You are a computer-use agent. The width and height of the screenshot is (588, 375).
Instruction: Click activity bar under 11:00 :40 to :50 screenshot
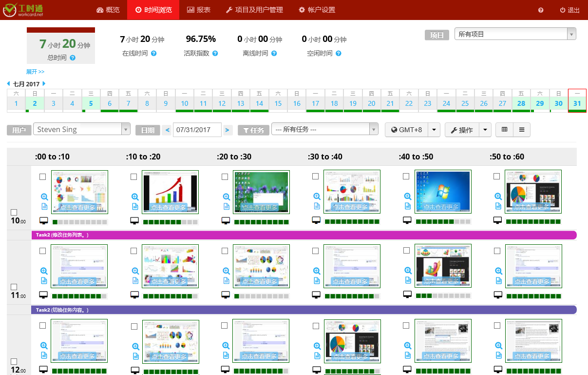tap(443, 296)
